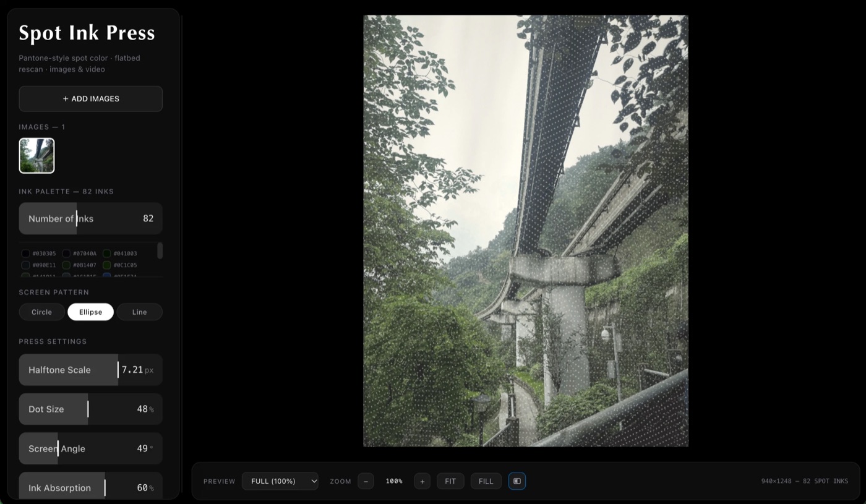Screen dimensions: 866x504
Task: Adjust the Halftone Scale slider
Action: tap(91, 370)
